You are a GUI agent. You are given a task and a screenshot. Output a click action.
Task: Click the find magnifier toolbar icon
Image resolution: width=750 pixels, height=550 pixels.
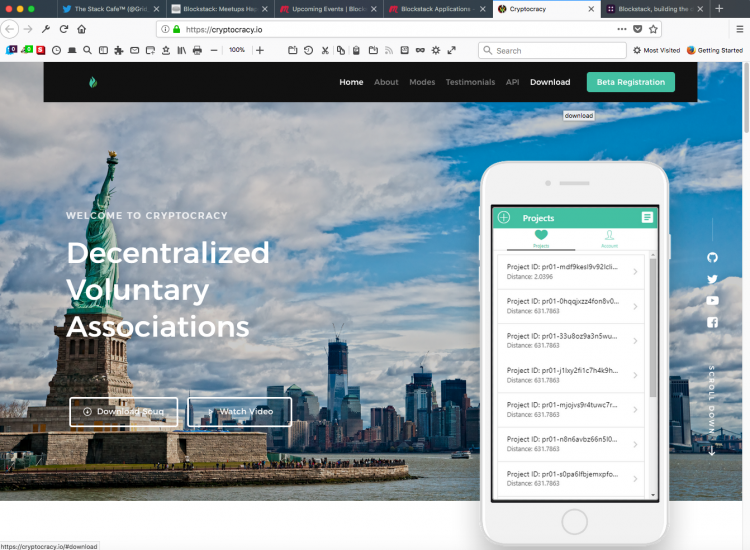point(88,50)
